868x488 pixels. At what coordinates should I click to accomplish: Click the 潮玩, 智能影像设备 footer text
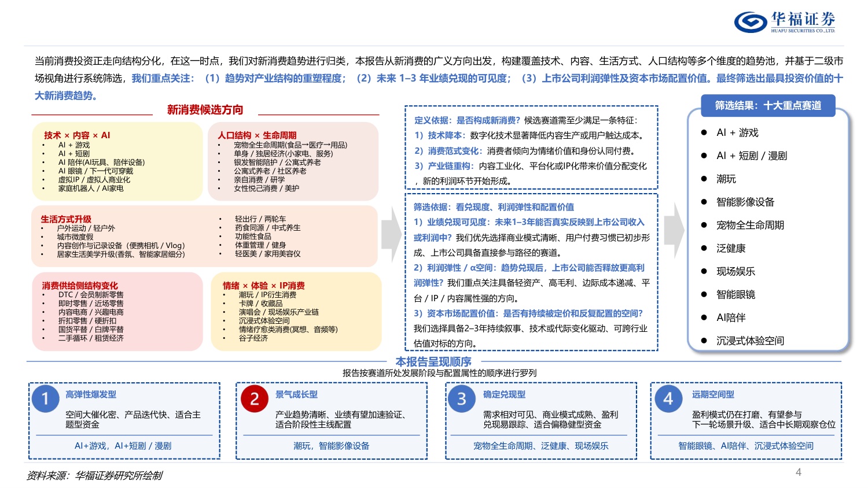(x=331, y=446)
